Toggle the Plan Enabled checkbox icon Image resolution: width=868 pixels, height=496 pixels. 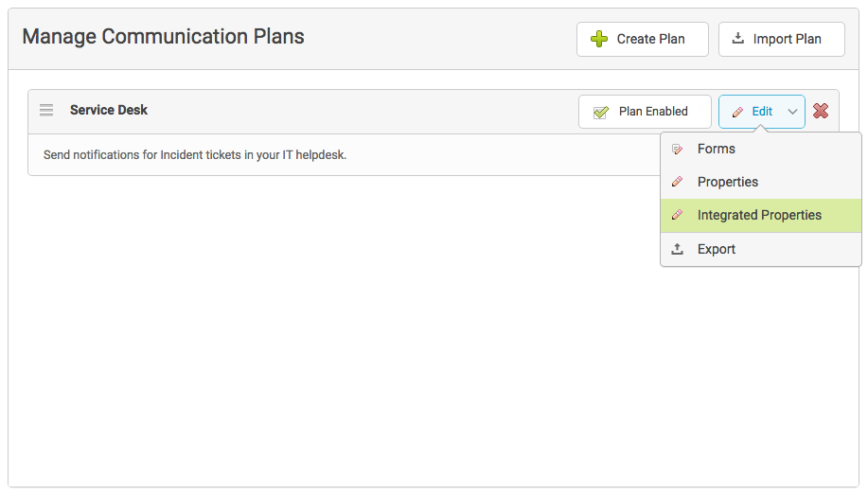(x=601, y=113)
